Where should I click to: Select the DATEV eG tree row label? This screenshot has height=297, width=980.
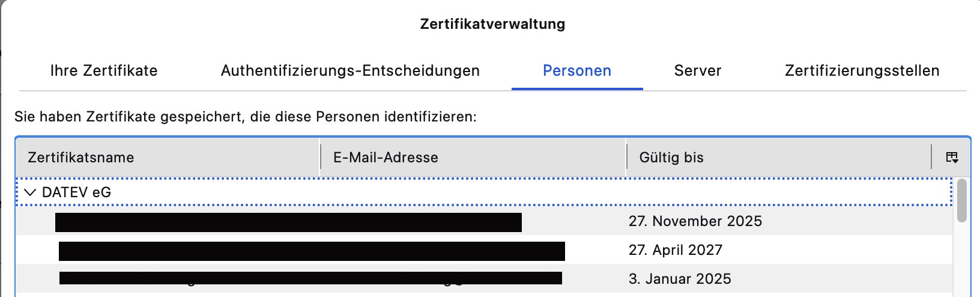pyautogui.click(x=76, y=192)
